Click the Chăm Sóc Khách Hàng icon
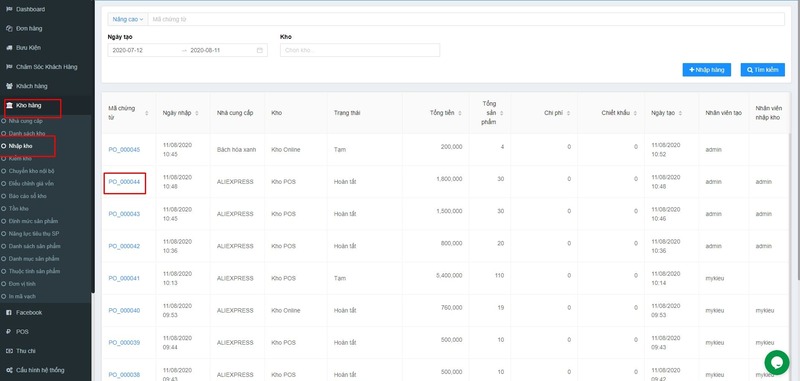This screenshot has width=800, height=381. 9,67
